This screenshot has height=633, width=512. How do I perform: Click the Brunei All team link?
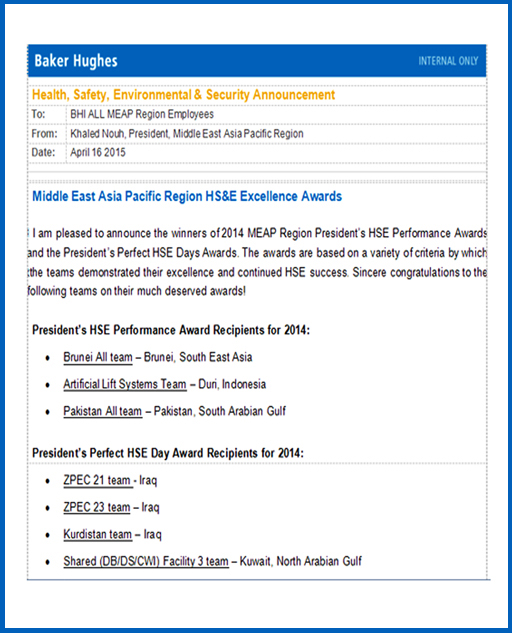pyautogui.click(x=98, y=357)
